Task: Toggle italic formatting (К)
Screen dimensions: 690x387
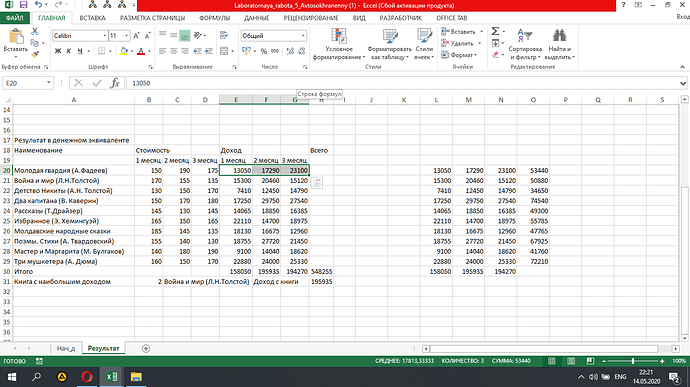Action: pyautogui.click(x=69, y=51)
